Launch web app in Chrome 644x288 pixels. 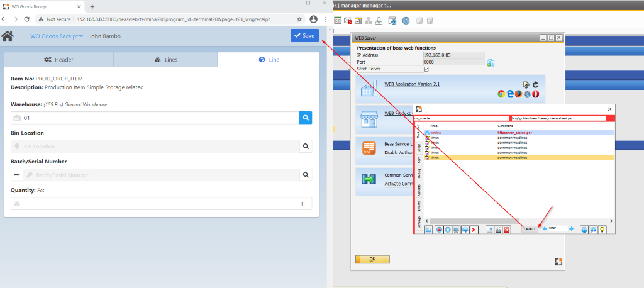[501, 94]
